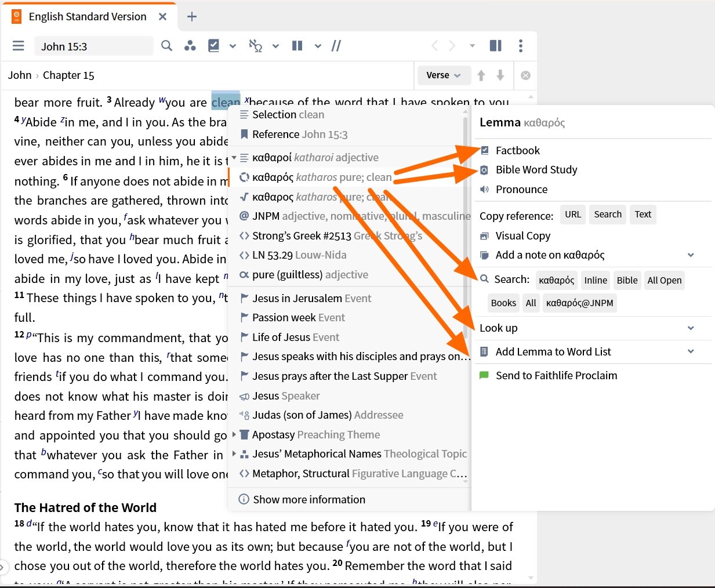Click the Chapter 15 breadcrumb
This screenshot has height=588, width=715.
(68, 75)
